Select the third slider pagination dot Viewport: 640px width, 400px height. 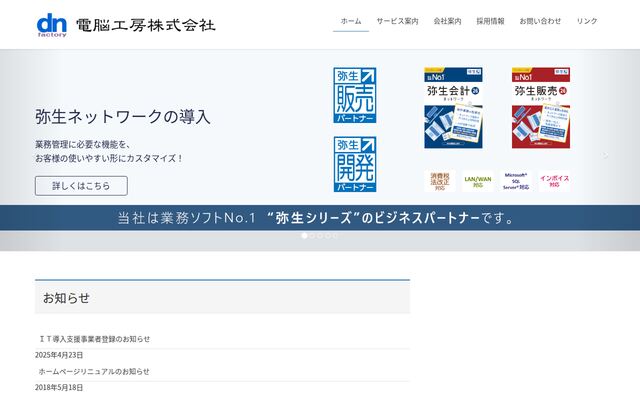320,236
